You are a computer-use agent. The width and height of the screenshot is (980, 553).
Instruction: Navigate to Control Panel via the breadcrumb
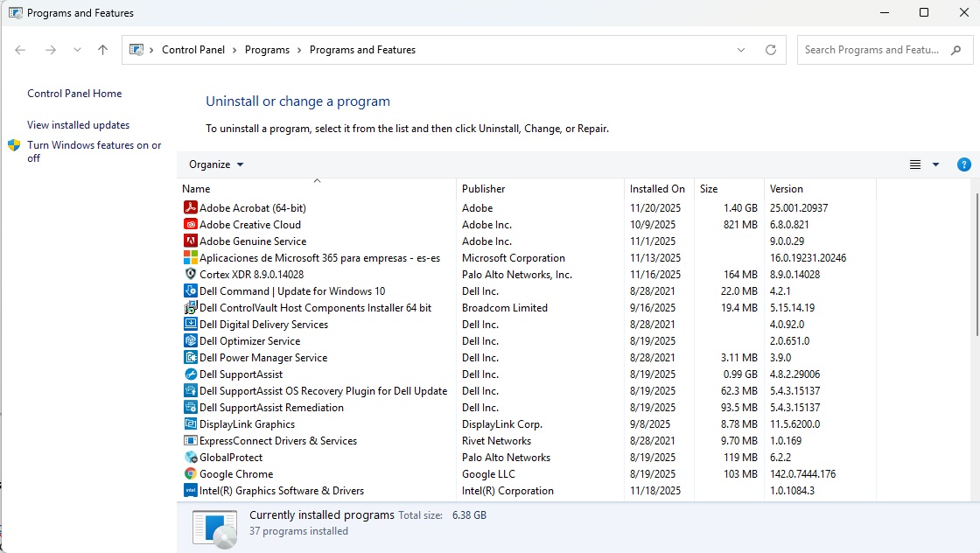point(193,50)
